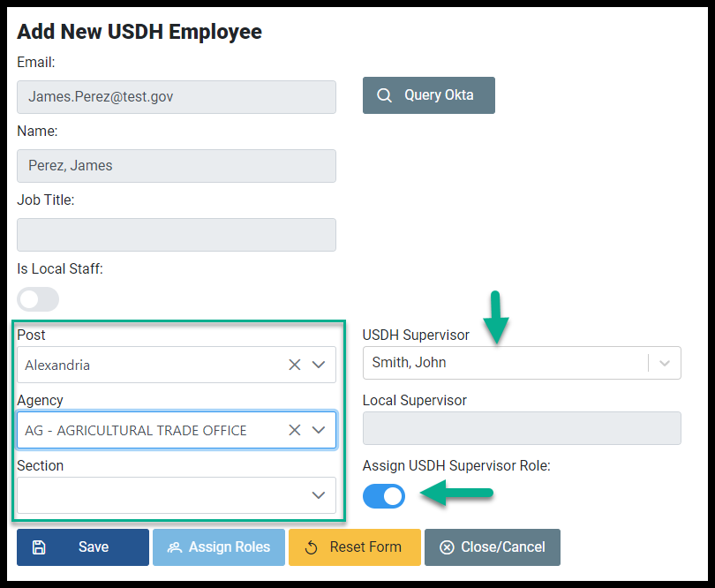
Task: Expand USDH Supervisor dropdown arrow
Action: point(665,363)
